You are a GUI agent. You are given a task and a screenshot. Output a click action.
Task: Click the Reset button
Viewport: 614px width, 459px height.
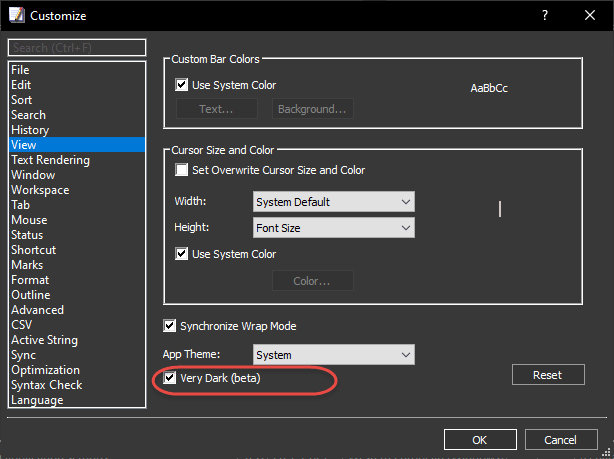pos(548,375)
